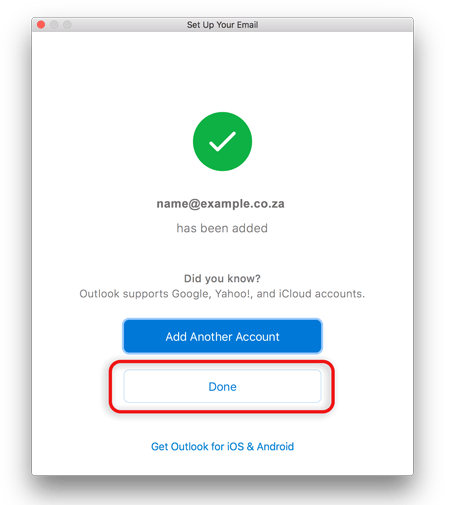Click the word 'accounts.' ending the tip
The height and width of the screenshot is (505, 450).
point(340,294)
